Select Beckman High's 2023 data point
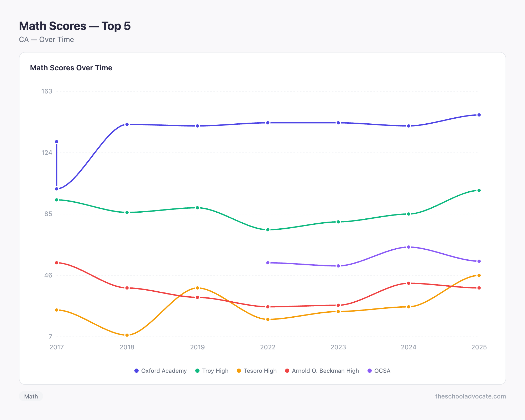Screen dimensions: 525x420 pyautogui.click(x=338, y=305)
